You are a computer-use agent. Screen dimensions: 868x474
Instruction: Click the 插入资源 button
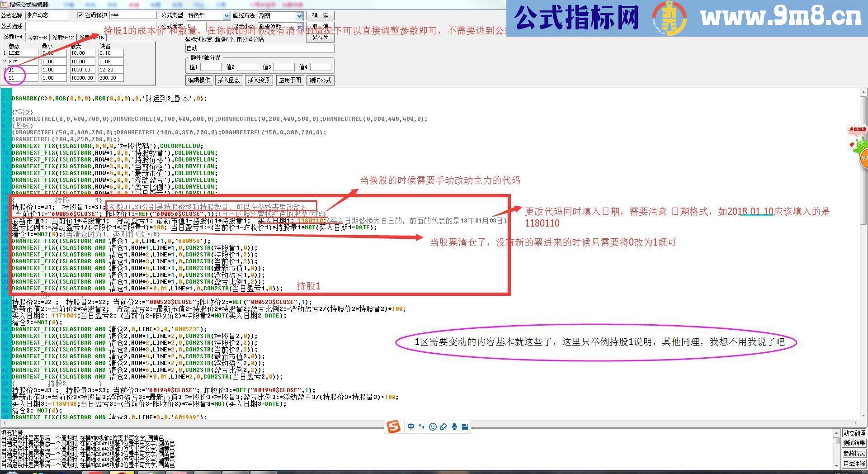[259, 80]
